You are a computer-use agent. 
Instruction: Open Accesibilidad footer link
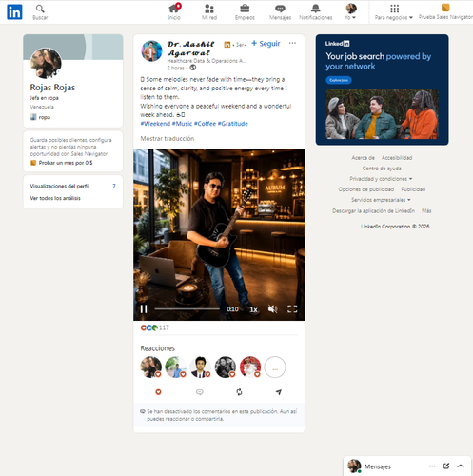click(x=397, y=158)
